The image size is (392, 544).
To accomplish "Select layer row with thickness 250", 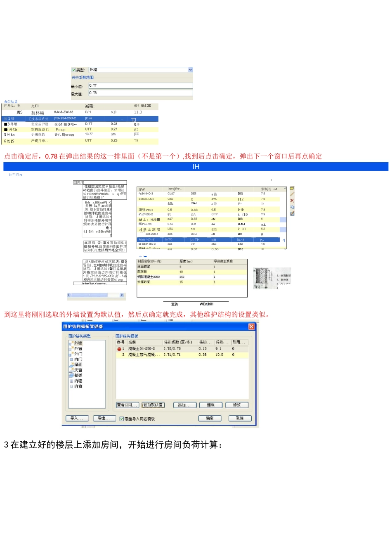I will coord(192,277).
